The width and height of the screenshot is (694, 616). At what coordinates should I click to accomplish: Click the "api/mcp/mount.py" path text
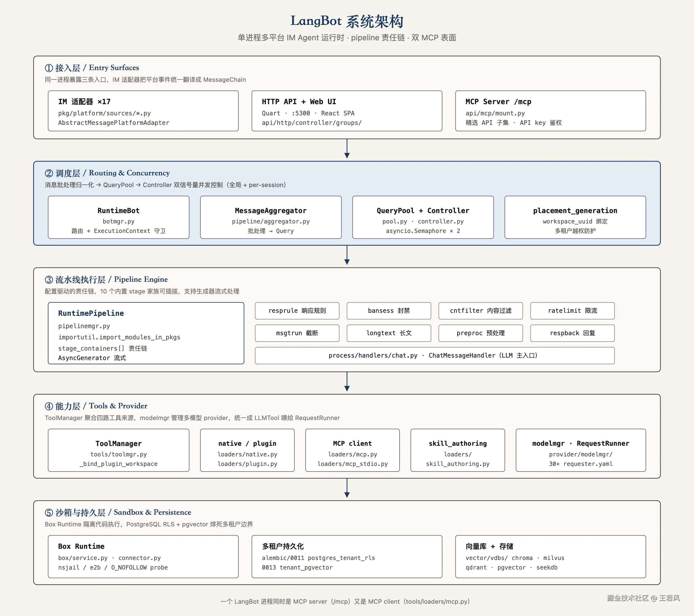click(x=495, y=113)
